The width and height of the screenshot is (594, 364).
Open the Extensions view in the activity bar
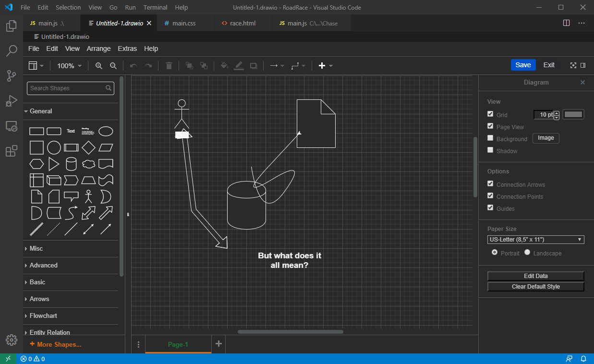click(12, 151)
